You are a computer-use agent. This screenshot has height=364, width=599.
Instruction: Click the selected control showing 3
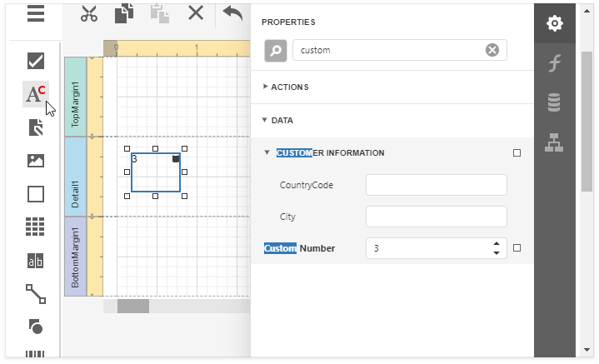click(156, 172)
